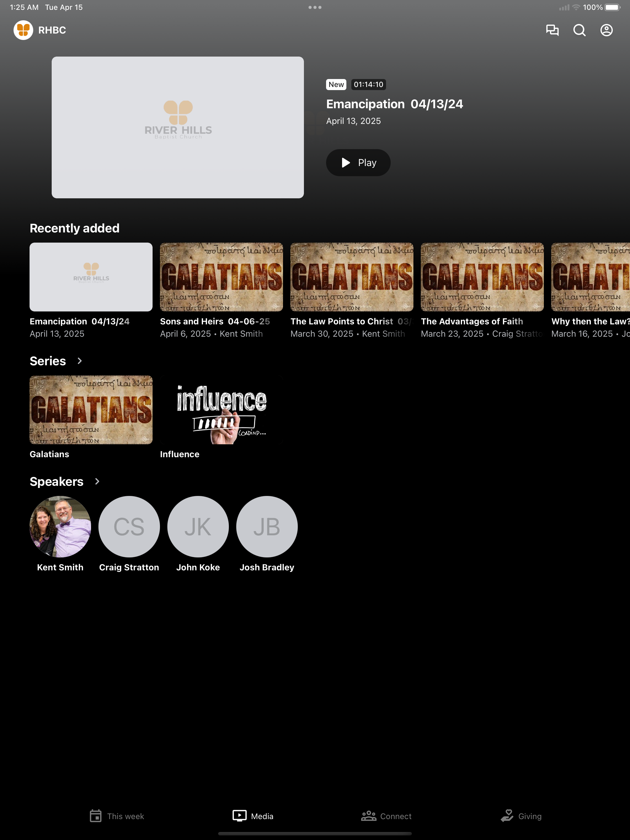Viewport: 630px width, 840px height.
Task: Open the featured Emancipation video thumbnail
Action: 178,127
